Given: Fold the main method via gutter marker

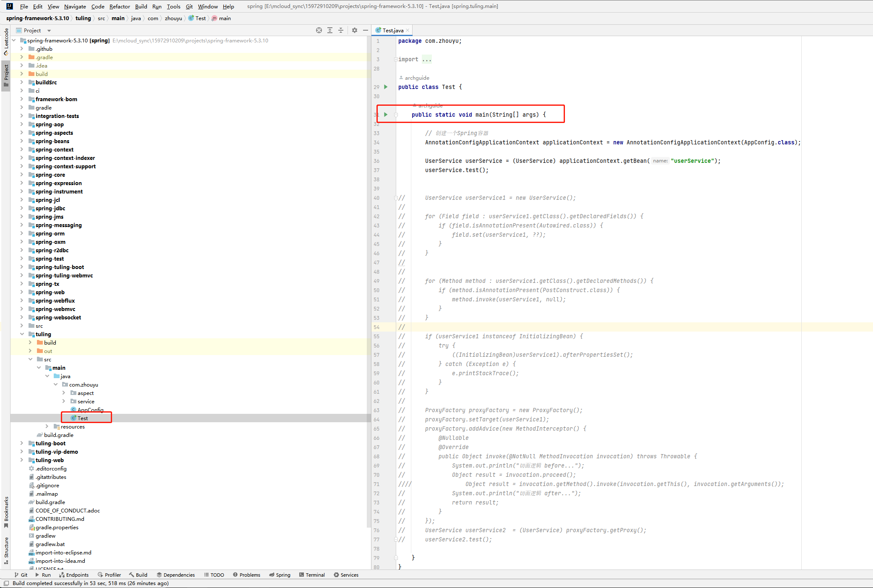Looking at the screenshot, I should pos(396,115).
